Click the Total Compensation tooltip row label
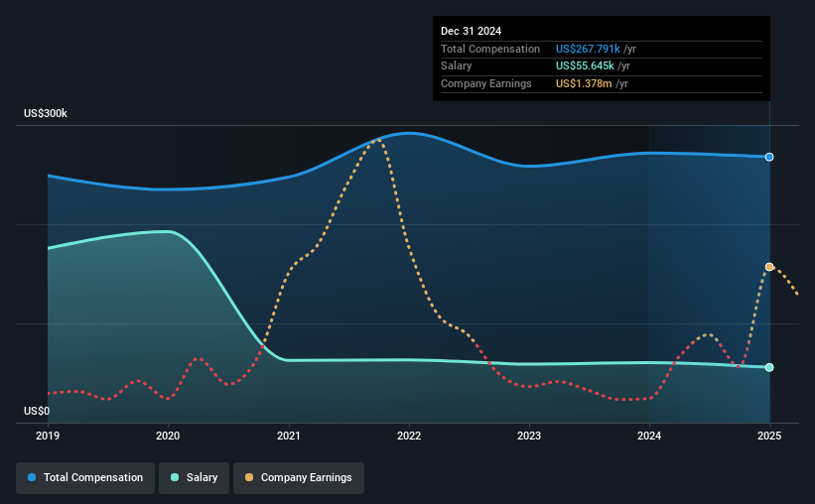815x504 pixels. tap(490, 49)
